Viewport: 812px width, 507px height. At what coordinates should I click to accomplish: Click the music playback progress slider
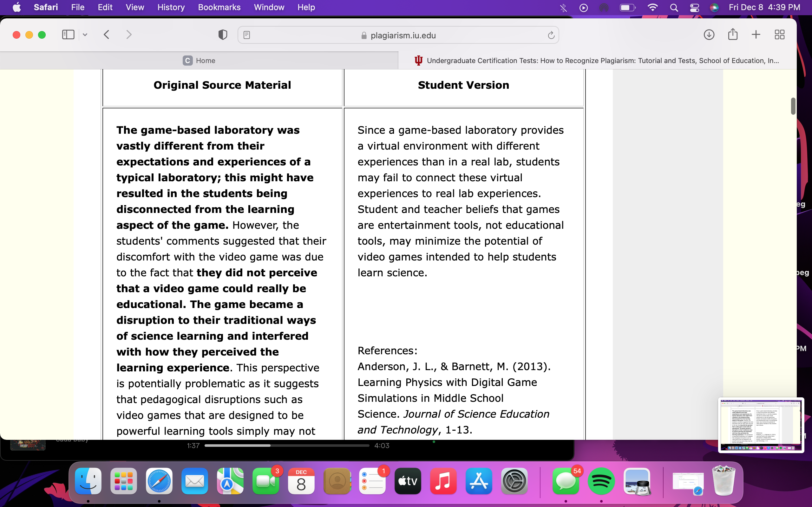pos(287,446)
